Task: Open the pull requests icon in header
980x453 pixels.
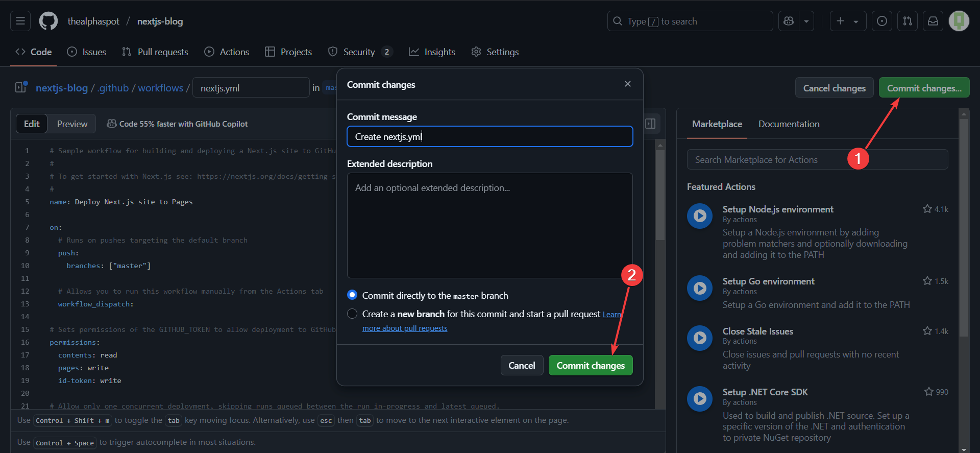Action: click(x=908, y=21)
